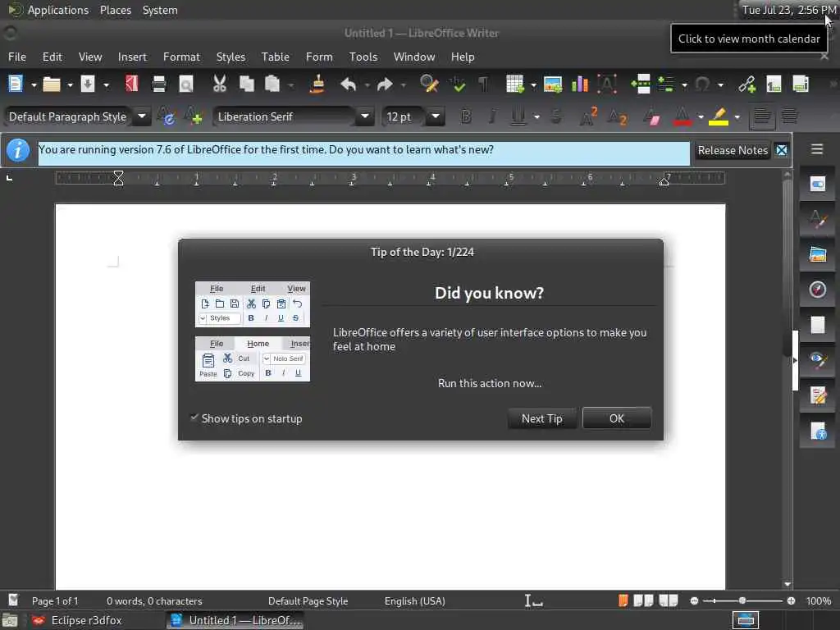Screen dimensions: 840x630
Task: Open Font Color dropdown arrow
Action: (x=701, y=116)
